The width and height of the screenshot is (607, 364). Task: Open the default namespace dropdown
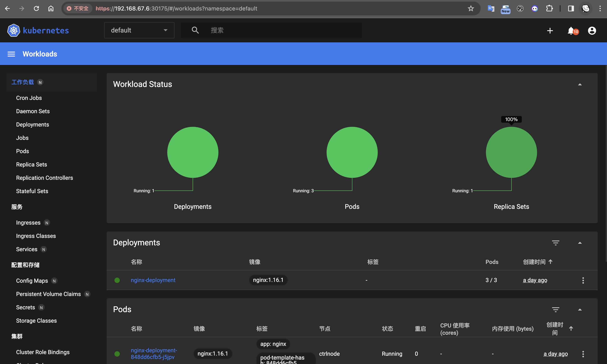pyautogui.click(x=139, y=30)
